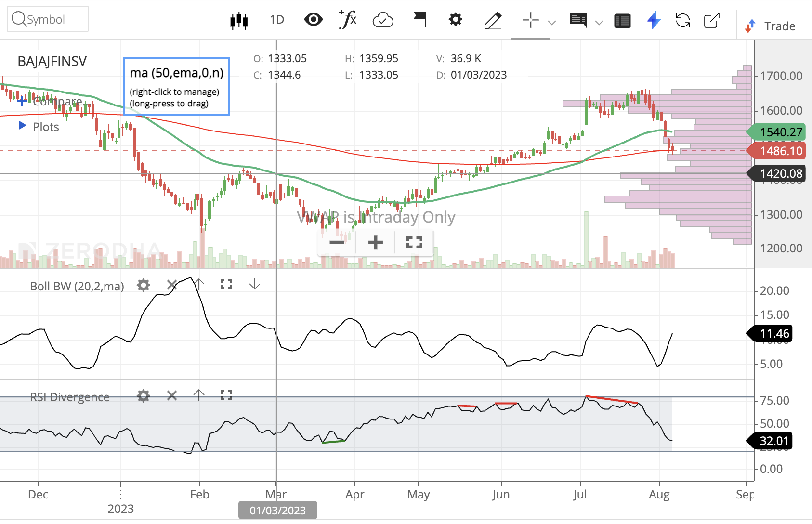Click the cloud save icon
The height and width of the screenshot is (524, 812).
click(383, 20)
